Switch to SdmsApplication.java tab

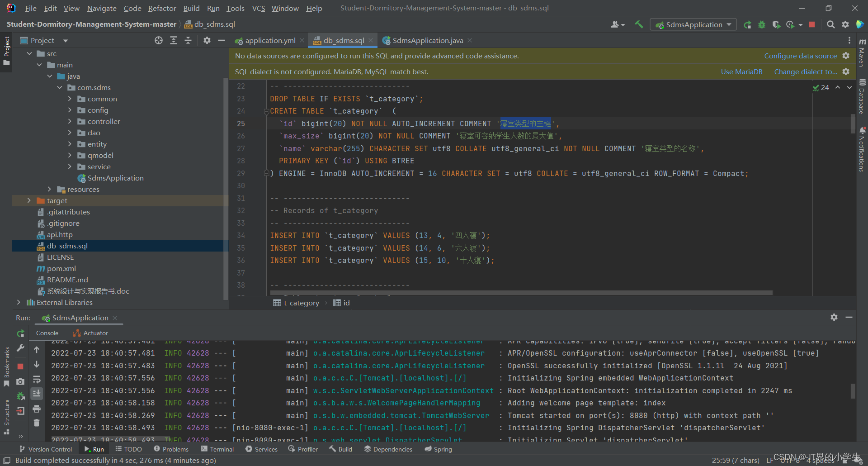(427, 40)
